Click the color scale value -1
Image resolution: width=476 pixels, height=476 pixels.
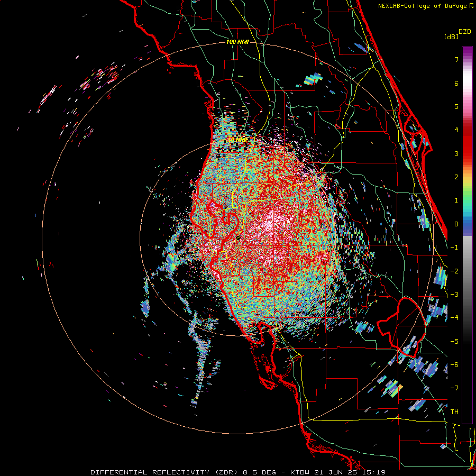(454, 248)
